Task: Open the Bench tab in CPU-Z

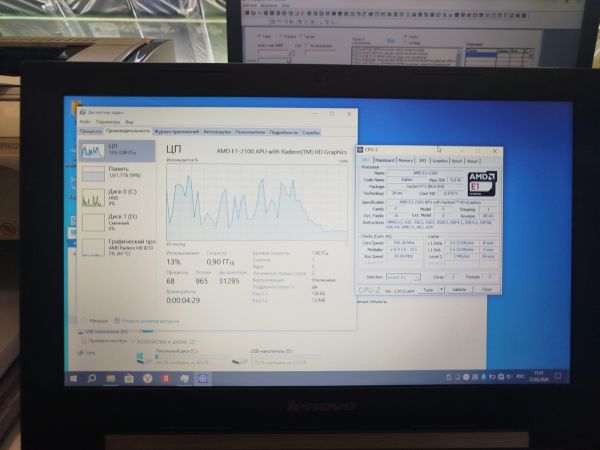Action: pyautogui.click(x=457, y=161)
